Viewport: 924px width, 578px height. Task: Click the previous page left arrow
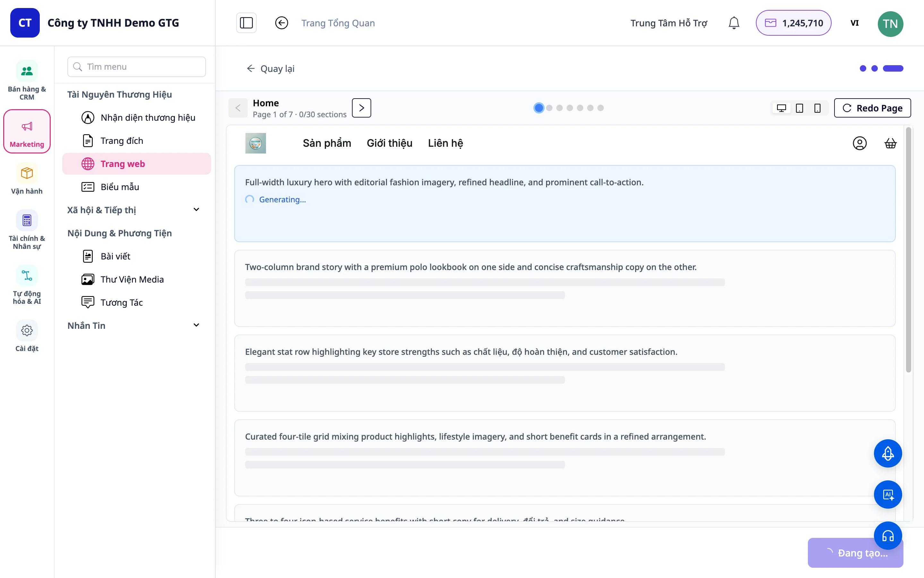click(238, 108)
